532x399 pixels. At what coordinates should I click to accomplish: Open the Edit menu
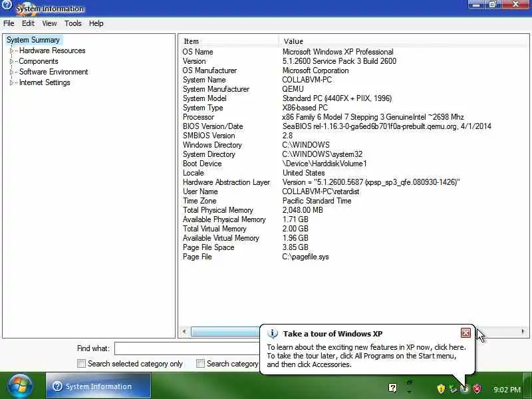point(28,23)
